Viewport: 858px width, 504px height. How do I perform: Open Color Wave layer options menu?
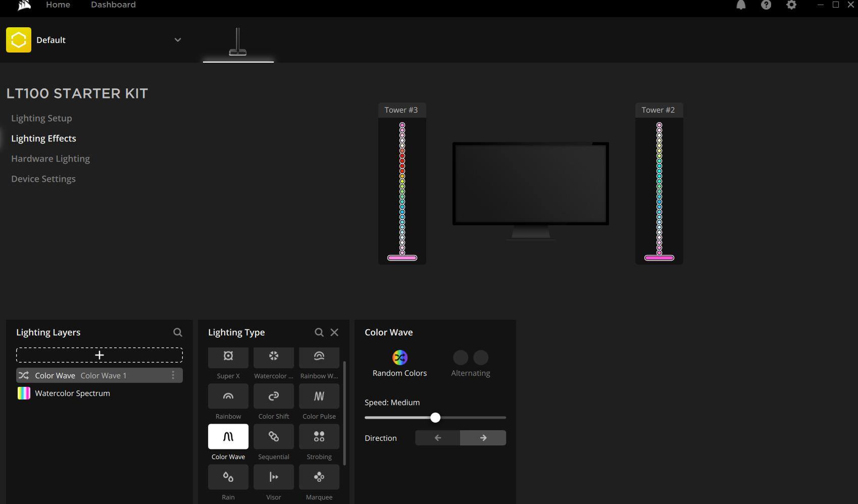click(173, 375)
